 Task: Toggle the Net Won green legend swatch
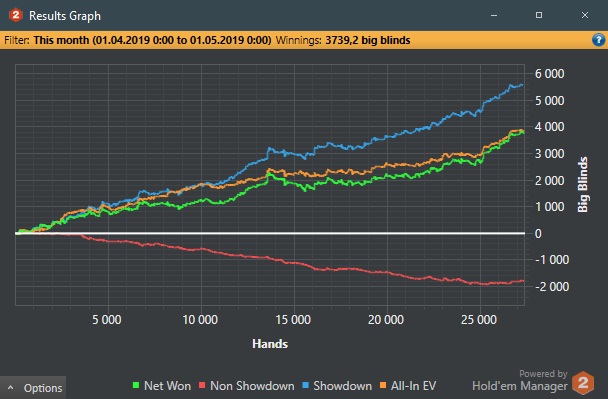[136, 385]
